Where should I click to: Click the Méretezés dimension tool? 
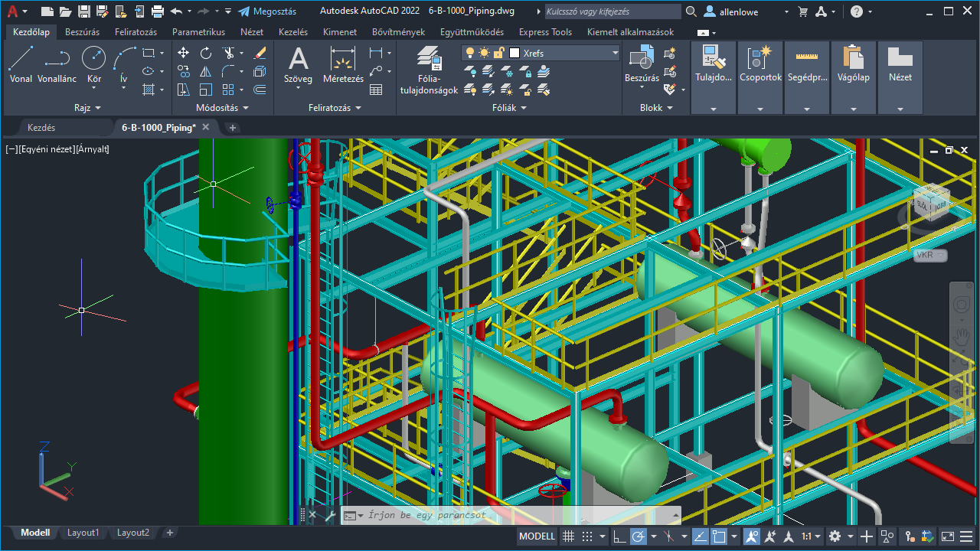coord(343,64)
